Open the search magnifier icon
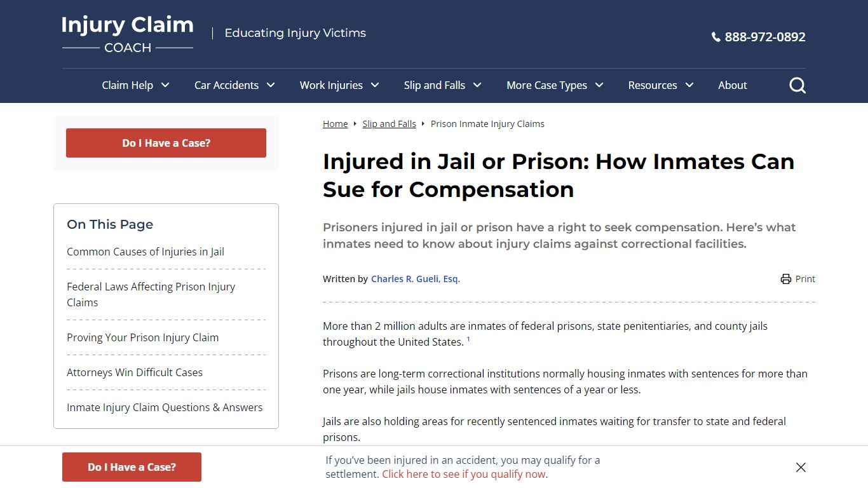868x488 pixels. [x=797, y=85]
